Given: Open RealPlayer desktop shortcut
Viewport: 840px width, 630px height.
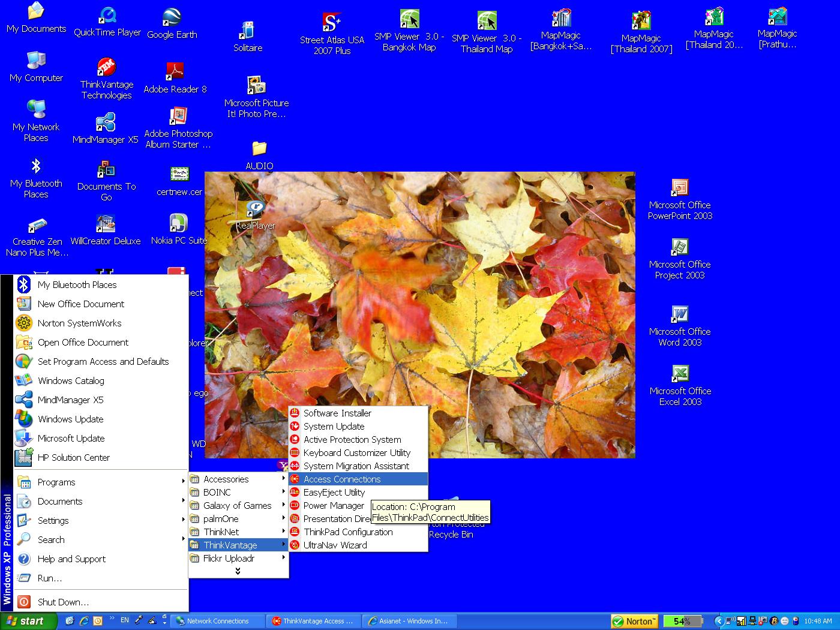Looking at the screenshot, I should pos(256,215).
